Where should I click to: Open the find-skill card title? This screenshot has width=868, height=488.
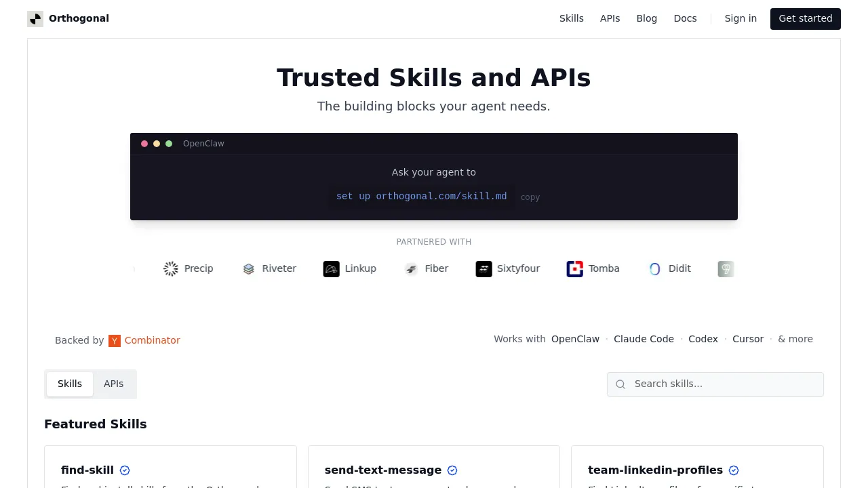pyautogui.click(x=87, y=470)
